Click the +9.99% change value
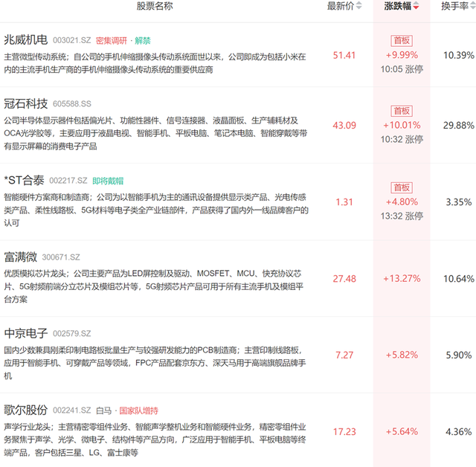The width and height of the screenshot is (476, 467). [402, 55]
